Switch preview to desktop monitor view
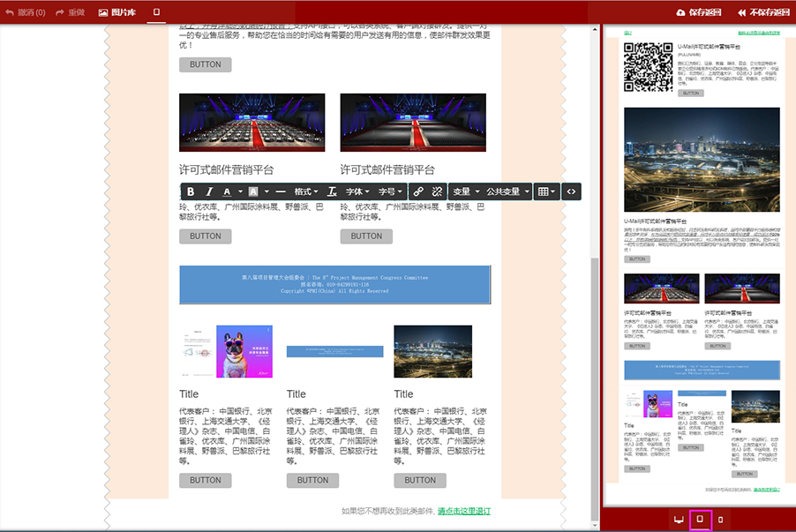Image resolution: width=796 pixels, height=532 pixels. coord(679,520)
